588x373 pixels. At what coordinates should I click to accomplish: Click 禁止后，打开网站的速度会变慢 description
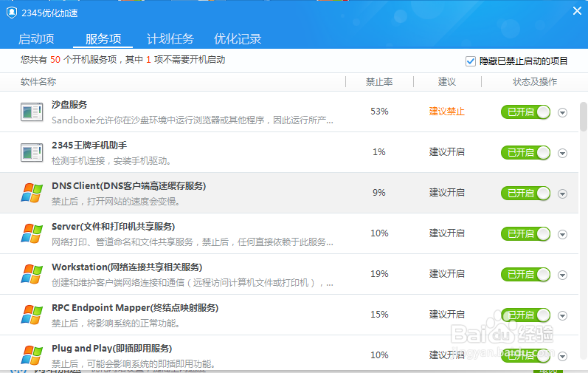point(116,202)
